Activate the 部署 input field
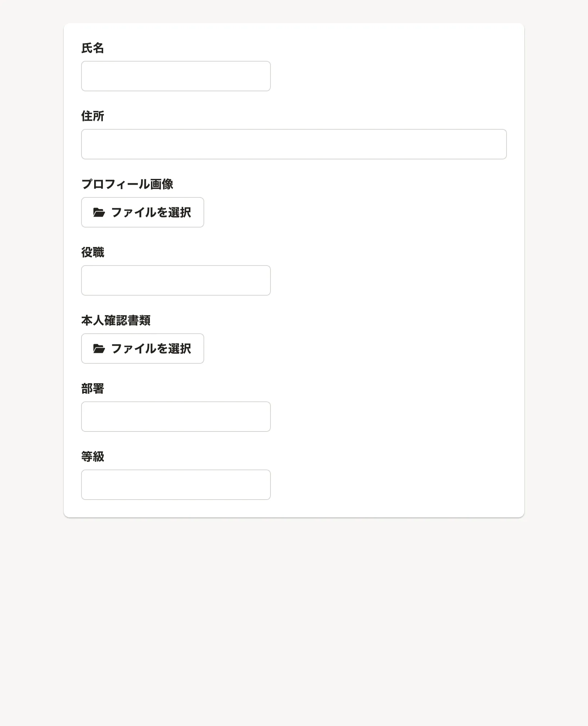This screenshot has height=726, width=588. pos(176,417)
